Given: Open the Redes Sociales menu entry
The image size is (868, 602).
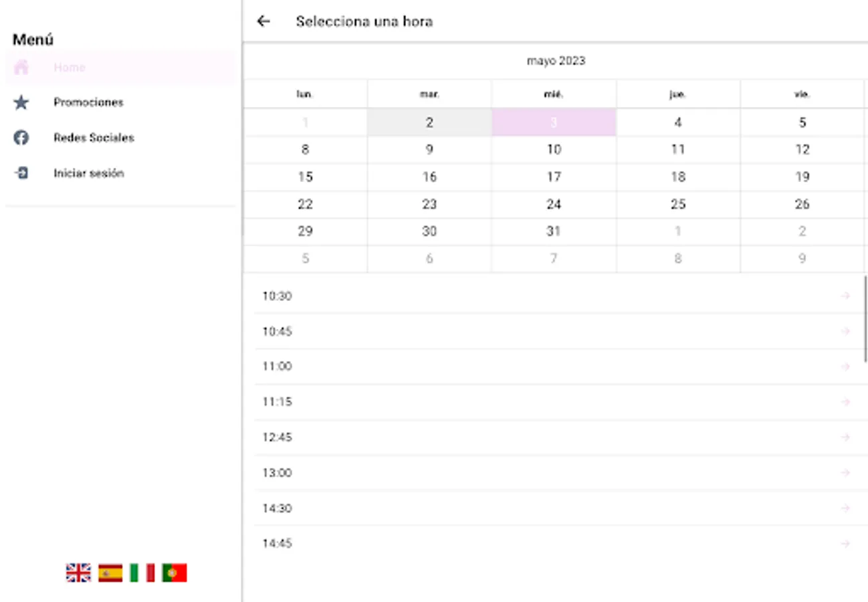Looking at the screenshot, I should click(94, 138).
